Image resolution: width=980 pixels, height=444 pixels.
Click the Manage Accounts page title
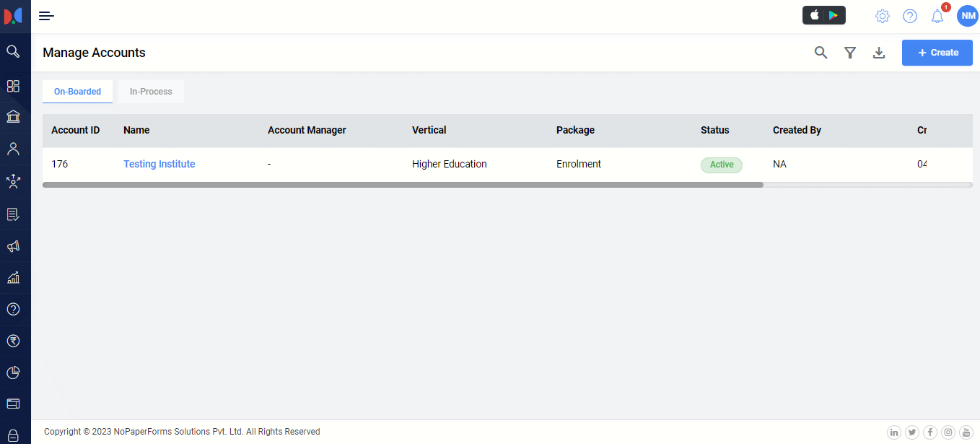(x=94, y=53)
